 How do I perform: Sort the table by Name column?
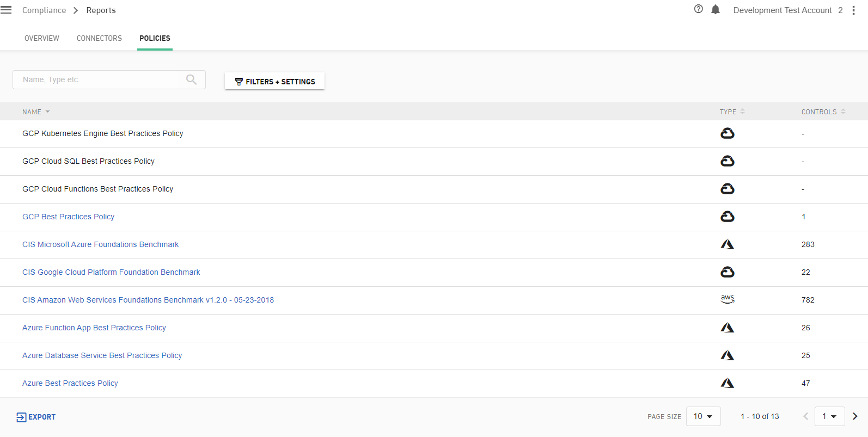click(32, 112)
